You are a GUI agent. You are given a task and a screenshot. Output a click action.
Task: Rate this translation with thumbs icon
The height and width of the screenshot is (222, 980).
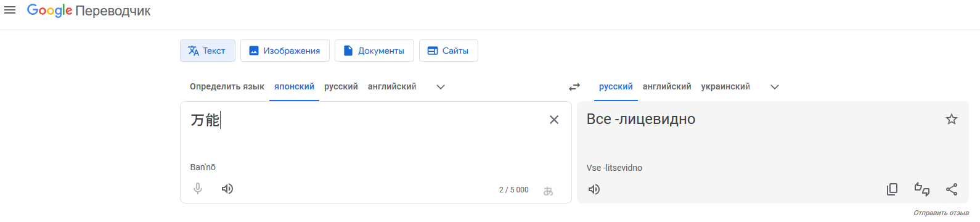tap(922, 189)
